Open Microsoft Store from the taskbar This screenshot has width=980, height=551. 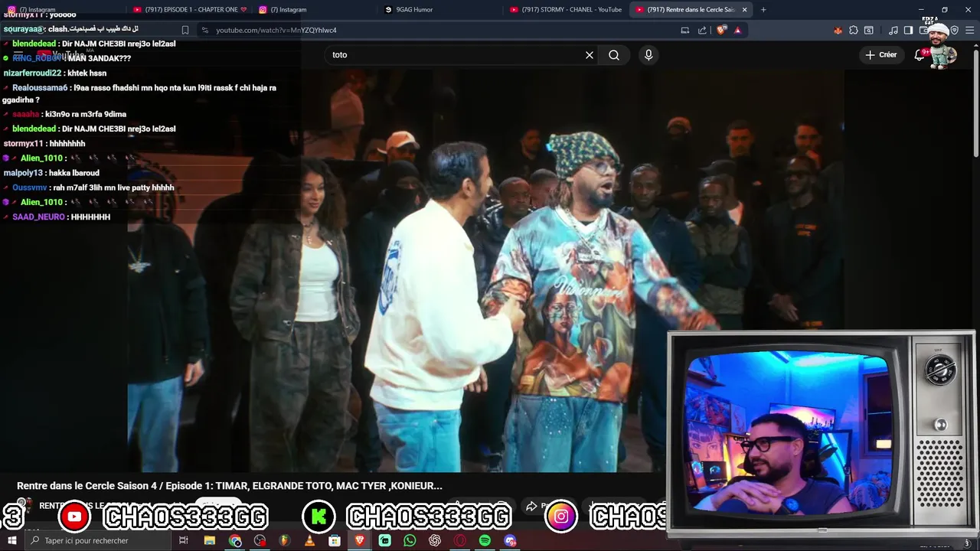click(335, 541)
